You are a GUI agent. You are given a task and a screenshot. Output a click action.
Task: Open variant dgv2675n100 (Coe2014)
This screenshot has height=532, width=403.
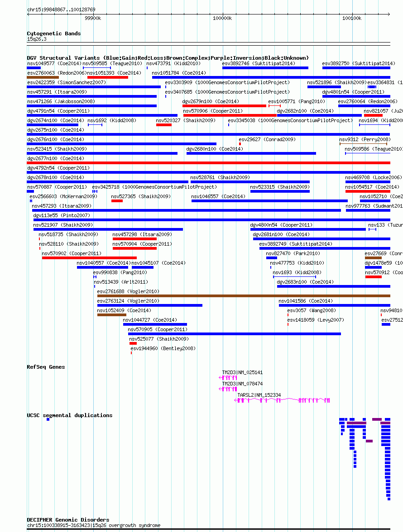pos(208,134)
